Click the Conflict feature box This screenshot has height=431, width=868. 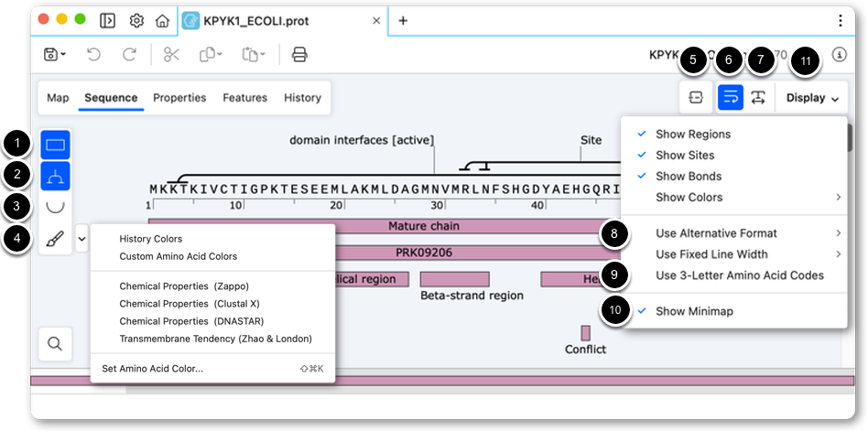[x=586, y=333]
